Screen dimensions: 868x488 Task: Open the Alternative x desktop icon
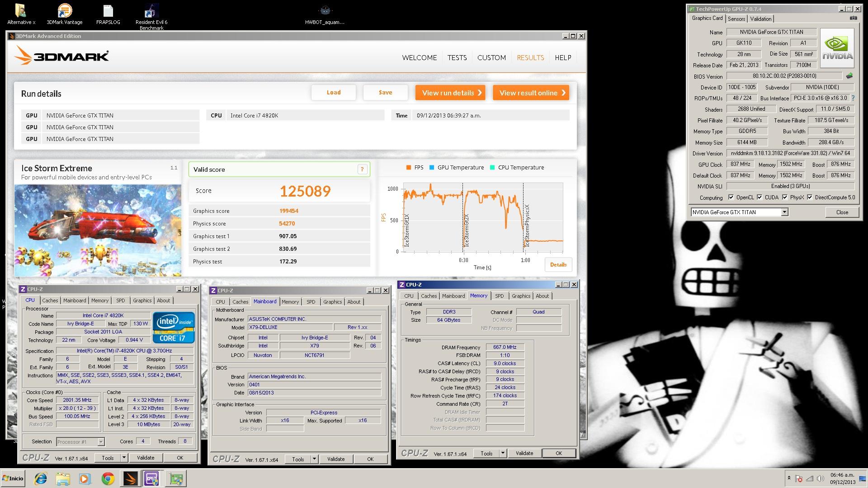[x=21, y=14]
